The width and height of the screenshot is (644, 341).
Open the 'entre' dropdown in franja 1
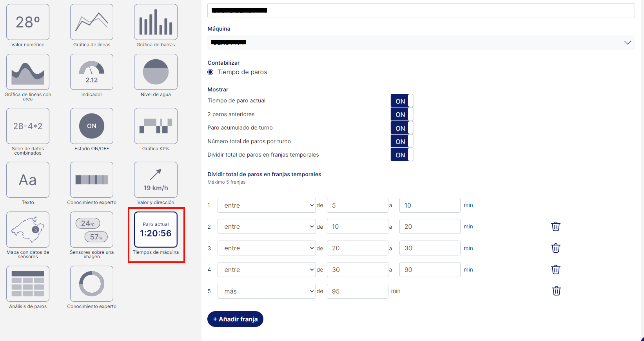coord(267,205)
